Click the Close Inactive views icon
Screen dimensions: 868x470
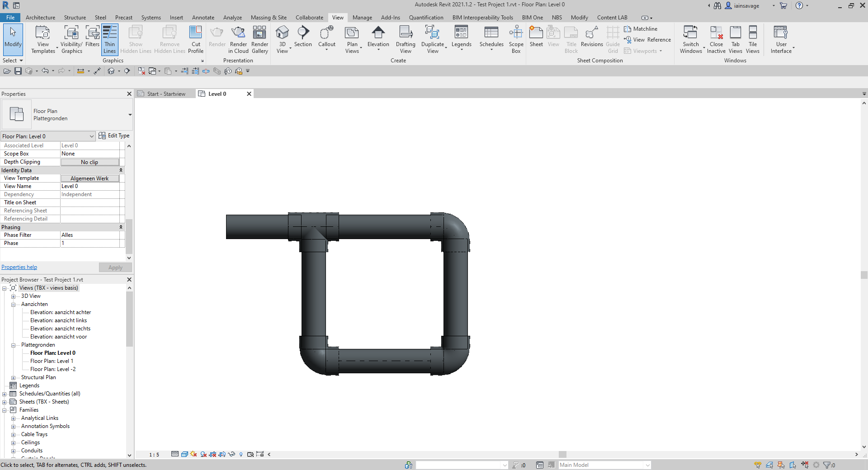click(x=716, y=33)
